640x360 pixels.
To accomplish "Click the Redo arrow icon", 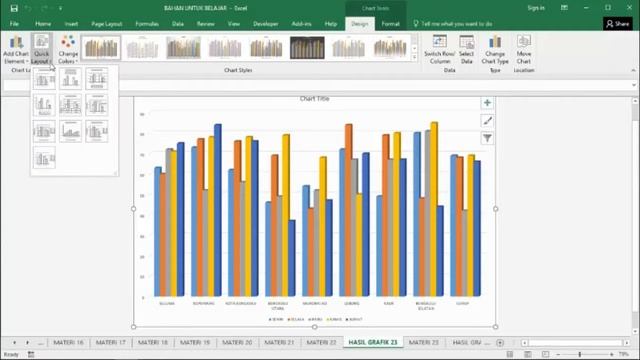I will [44, 8].
